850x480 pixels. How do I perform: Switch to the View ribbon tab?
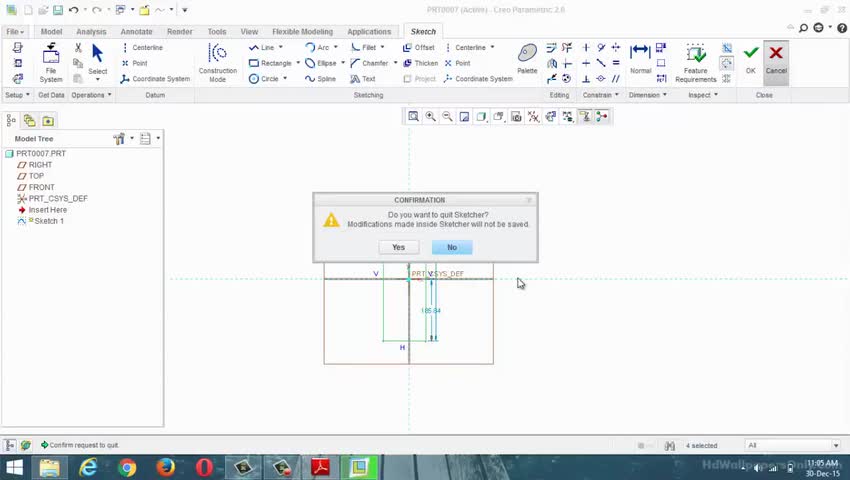pos(249,31)
